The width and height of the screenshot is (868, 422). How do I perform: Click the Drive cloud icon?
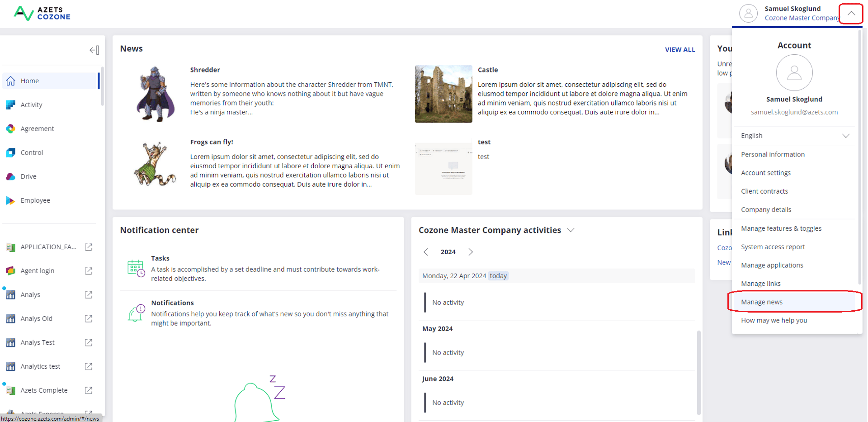coord(10,177)
